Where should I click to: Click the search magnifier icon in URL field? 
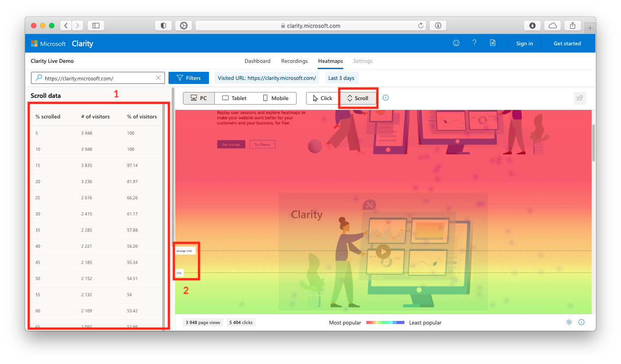tap(39, 78)
